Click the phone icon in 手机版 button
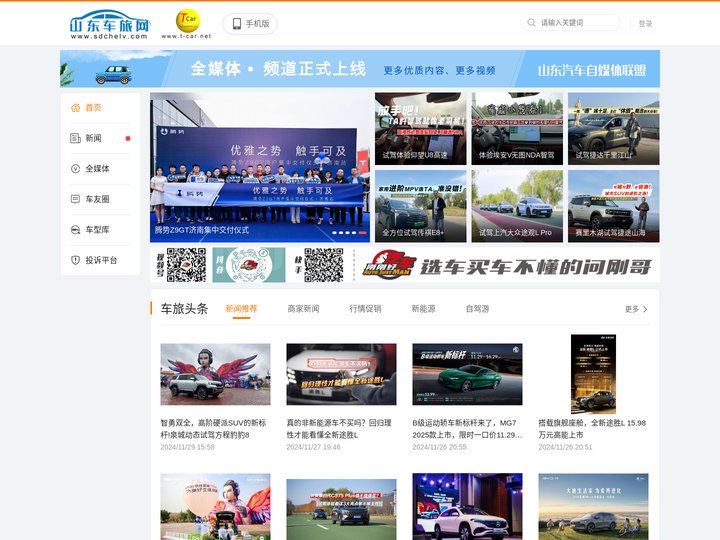 tap(237, 23)
